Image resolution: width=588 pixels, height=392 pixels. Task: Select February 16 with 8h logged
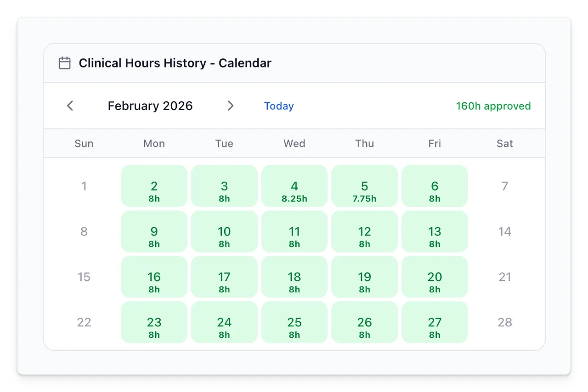click(x=154, y=277)
